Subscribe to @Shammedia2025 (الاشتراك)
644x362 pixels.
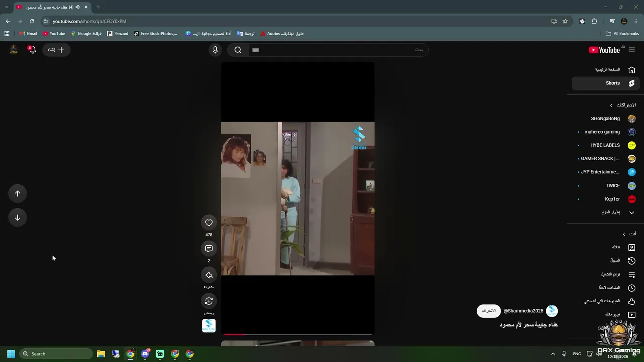tap(489, 311)
